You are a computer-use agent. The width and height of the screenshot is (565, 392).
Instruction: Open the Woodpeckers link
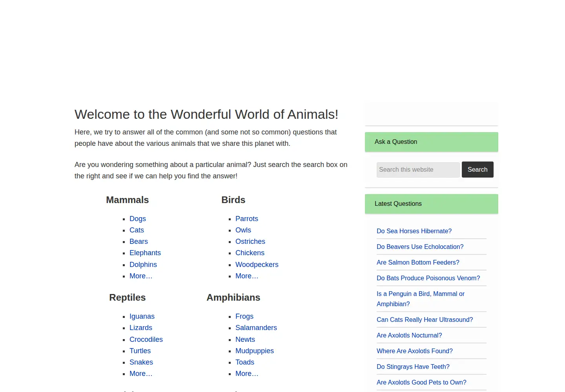(x=257, y=265)
